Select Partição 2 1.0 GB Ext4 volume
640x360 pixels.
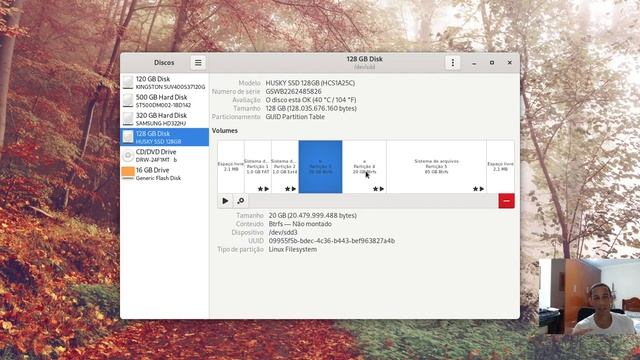tap(285, 167)
